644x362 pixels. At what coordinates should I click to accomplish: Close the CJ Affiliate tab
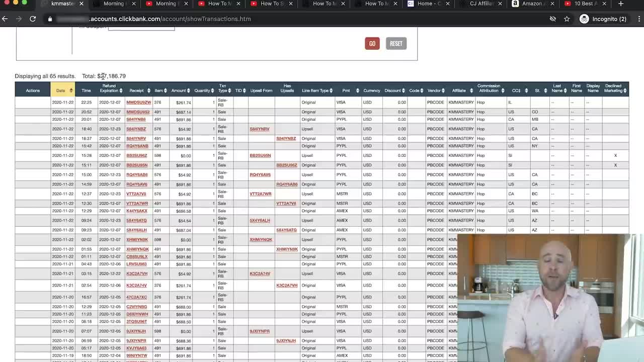500,4
